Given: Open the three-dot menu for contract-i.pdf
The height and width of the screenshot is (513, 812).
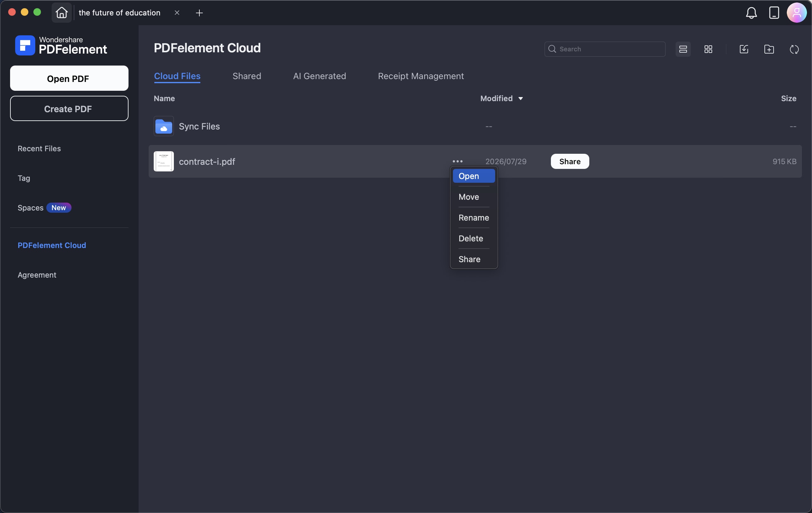Looking at the screenshot, I should click(x=457, y=162).
